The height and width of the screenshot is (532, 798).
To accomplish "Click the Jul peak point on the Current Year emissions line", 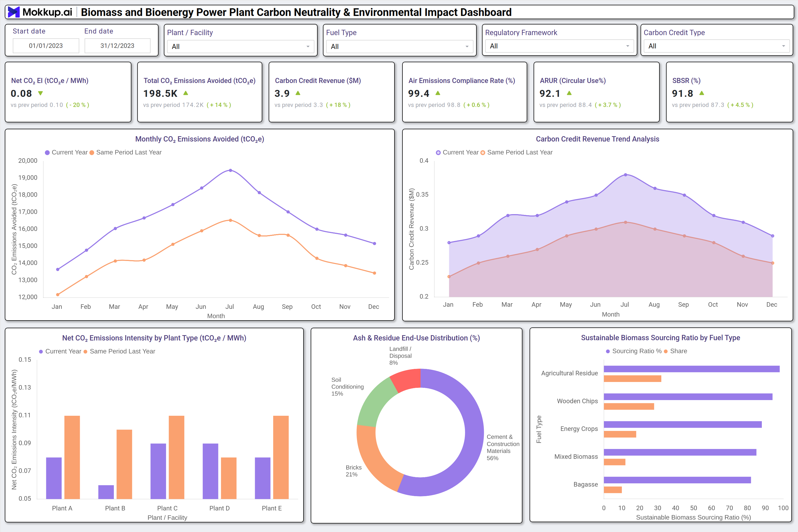I will (230, 170).
